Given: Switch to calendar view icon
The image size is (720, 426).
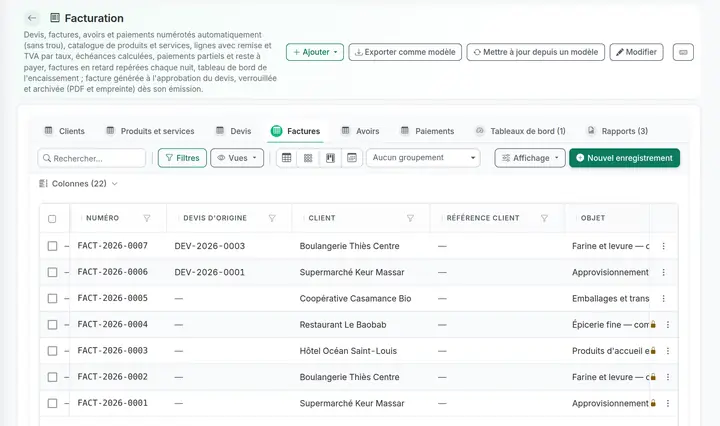Looking at the screenshot, I should tap(352, 158).
